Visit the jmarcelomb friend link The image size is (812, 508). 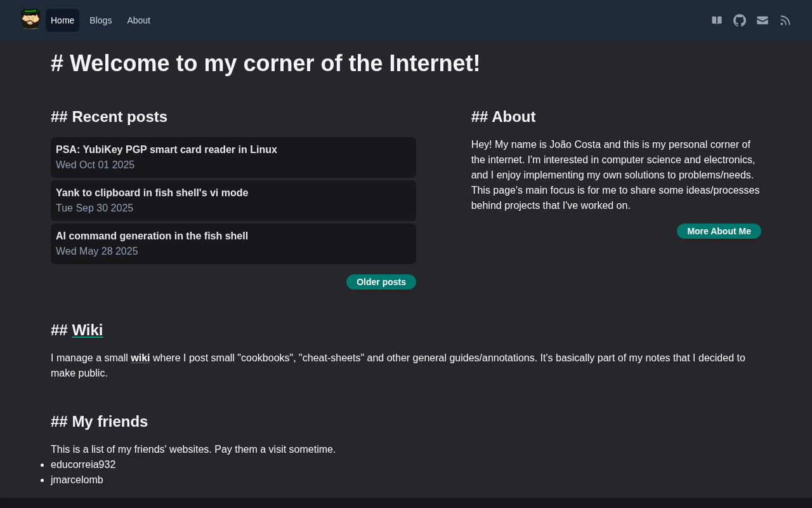coord(77,480)
